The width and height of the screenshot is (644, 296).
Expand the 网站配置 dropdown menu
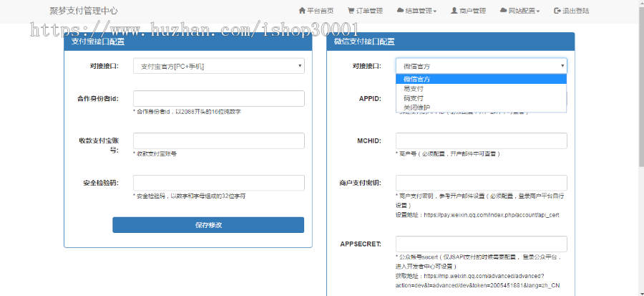(x=520, y=11)
